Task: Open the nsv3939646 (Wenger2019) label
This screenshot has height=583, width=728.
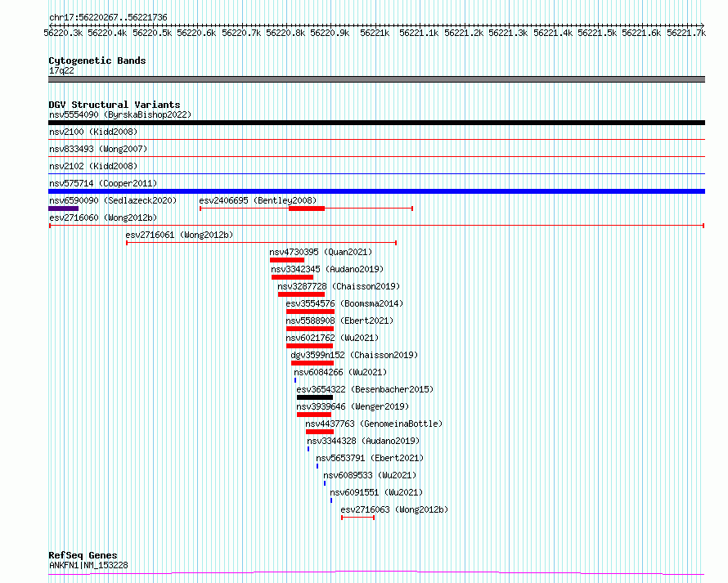Action: pos(353,406)
